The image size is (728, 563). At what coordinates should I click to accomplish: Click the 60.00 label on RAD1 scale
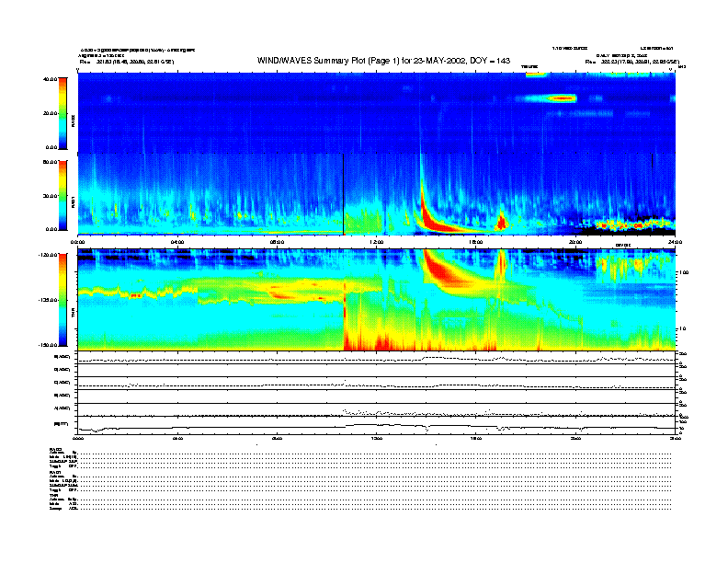point(51,162)
